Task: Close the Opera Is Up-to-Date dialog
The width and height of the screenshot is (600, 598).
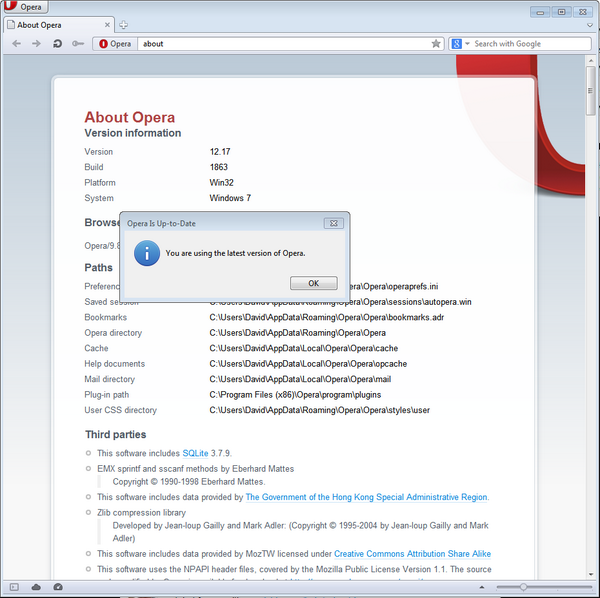Action: tap(334, 223)
